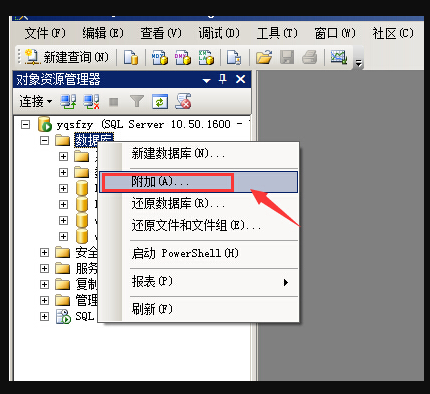Expand the first database cylinder node
This screenshot has height=394, width=430.
63,189
